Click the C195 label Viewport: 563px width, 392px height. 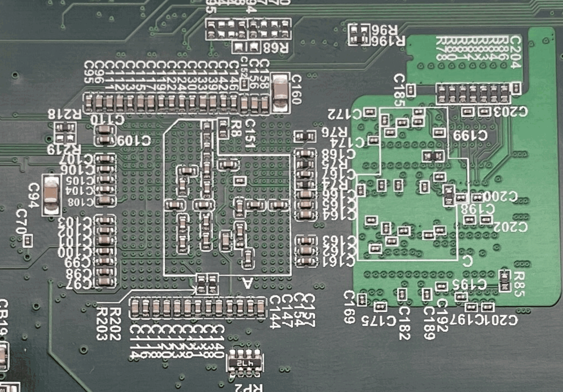click(469, 285)
